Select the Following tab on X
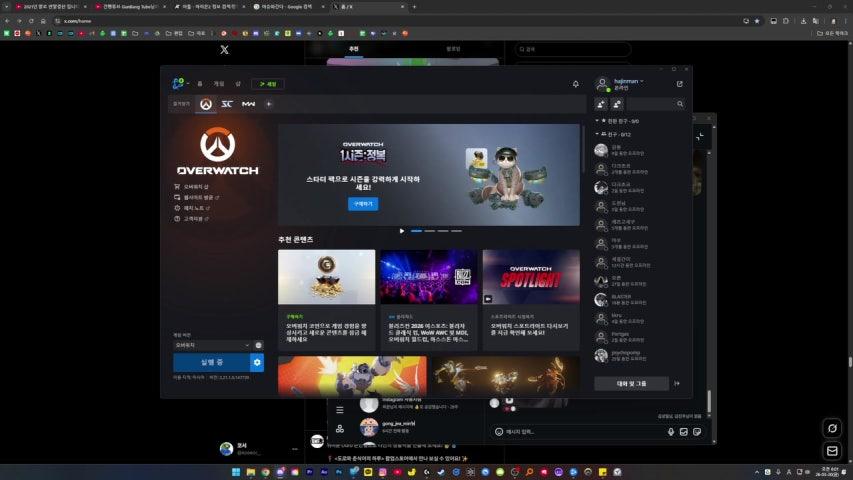 point(453,49)
